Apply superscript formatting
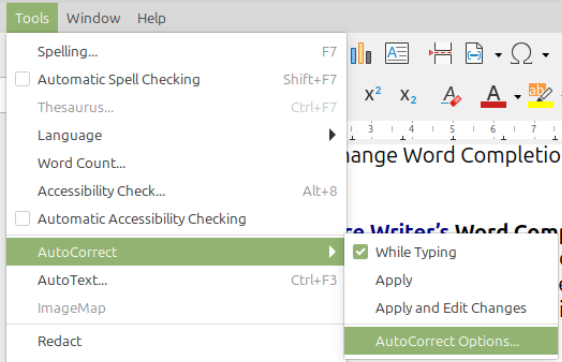The height and width of the screenshot is (362, 562). pos(373,95)
